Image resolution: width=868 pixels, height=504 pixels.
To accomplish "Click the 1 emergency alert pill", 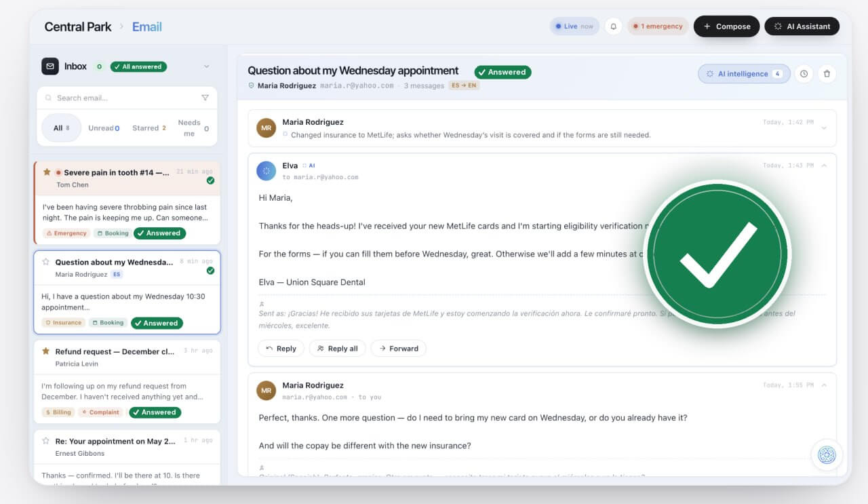I will (x=658, y=26).
